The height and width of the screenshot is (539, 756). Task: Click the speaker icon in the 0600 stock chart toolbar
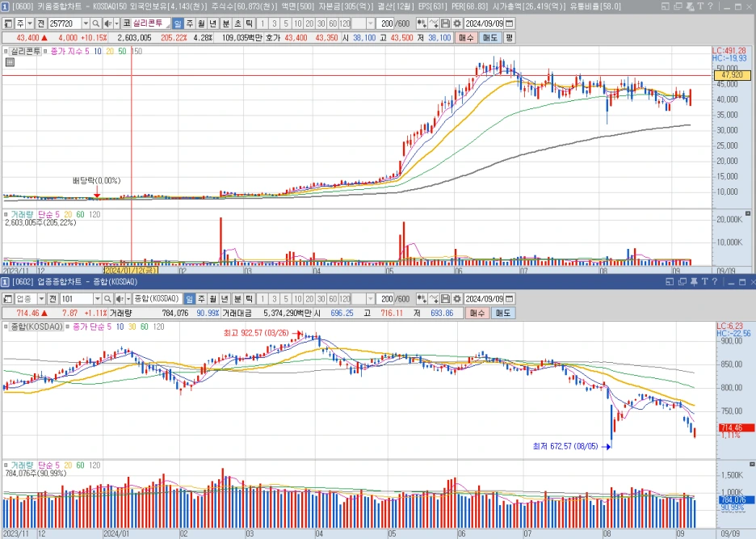point(108,23)
